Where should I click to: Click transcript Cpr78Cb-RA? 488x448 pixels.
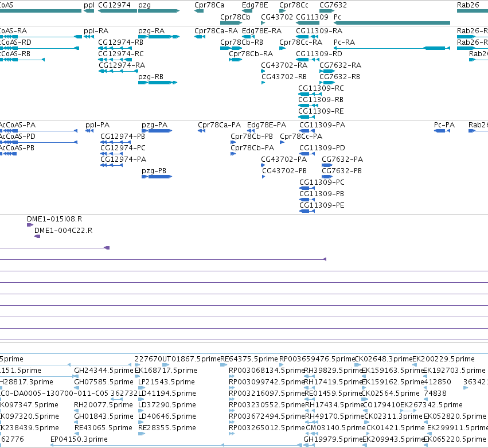pos(251,54)
